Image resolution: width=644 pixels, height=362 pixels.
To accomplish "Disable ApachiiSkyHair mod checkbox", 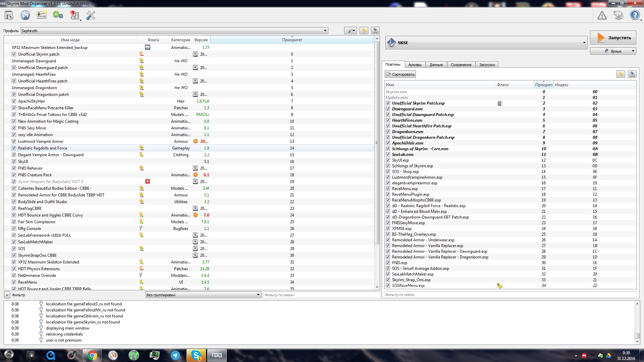I will pyautogui.click(x=14, y=101).
